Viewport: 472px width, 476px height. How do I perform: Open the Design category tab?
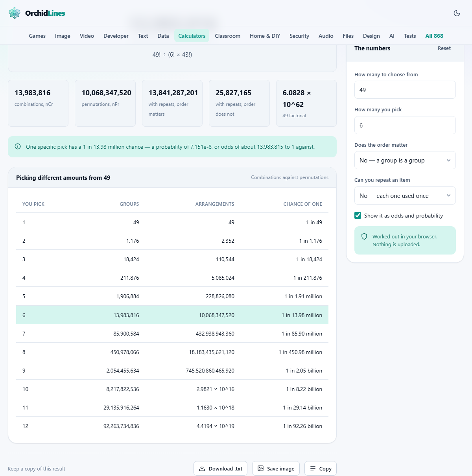371,36
